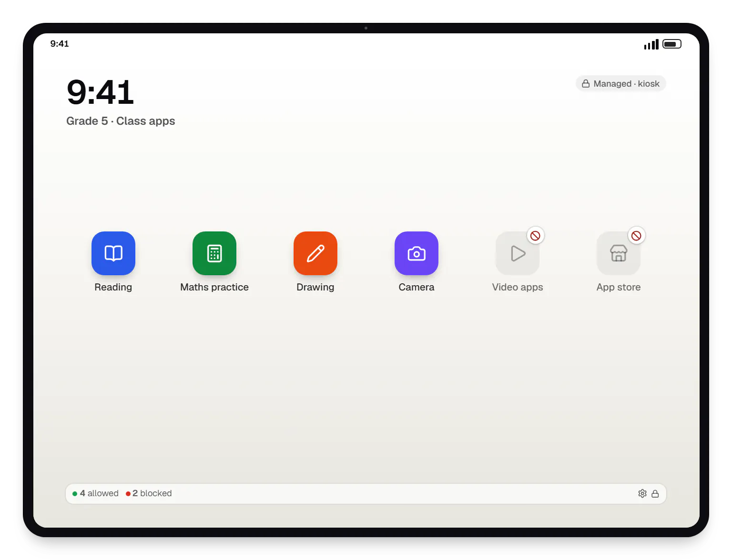Click the large 9:41 clock
This screenshot has width=732, height=560.
coord(100,92)
